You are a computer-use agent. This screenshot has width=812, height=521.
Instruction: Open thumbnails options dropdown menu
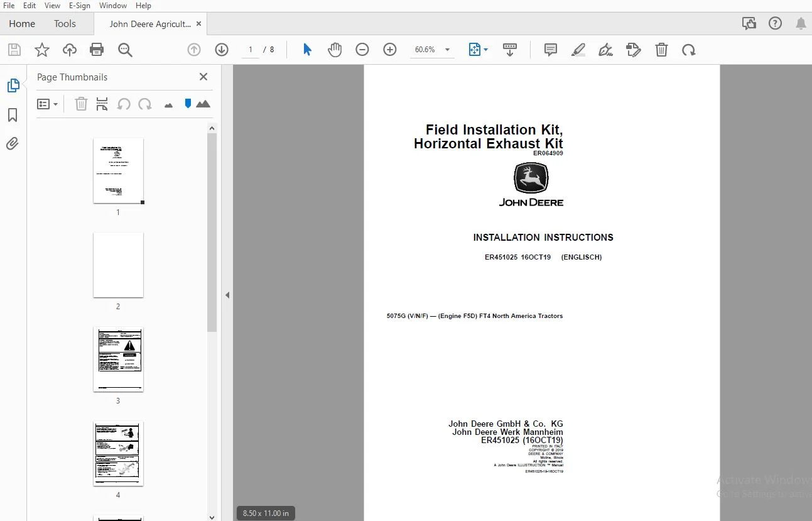[x=48, y=104]
